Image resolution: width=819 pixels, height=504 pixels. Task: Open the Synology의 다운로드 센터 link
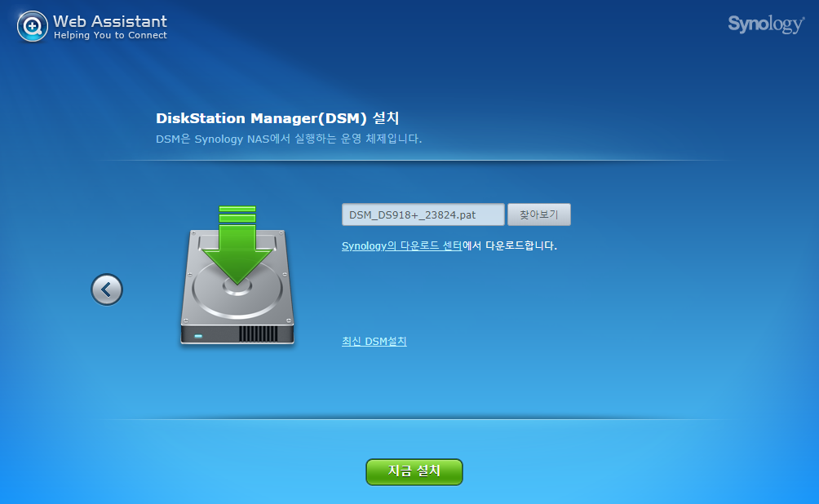tap(401, 245)
